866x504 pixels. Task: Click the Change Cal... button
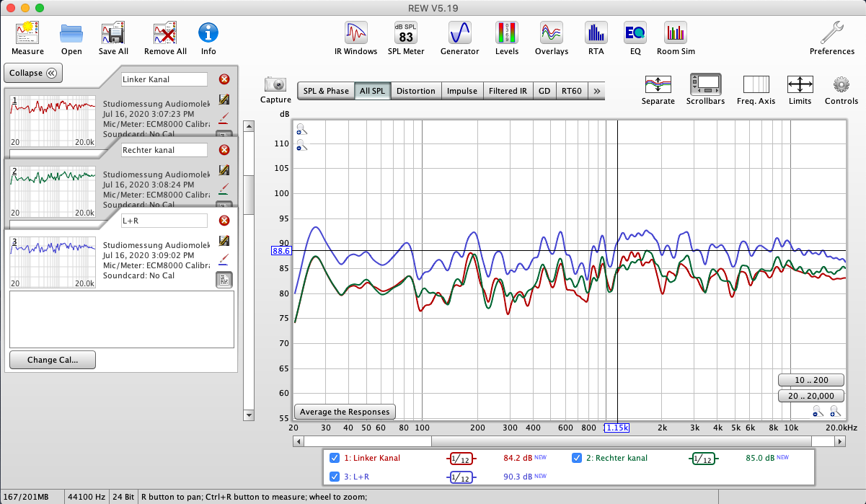pos(52,360)
